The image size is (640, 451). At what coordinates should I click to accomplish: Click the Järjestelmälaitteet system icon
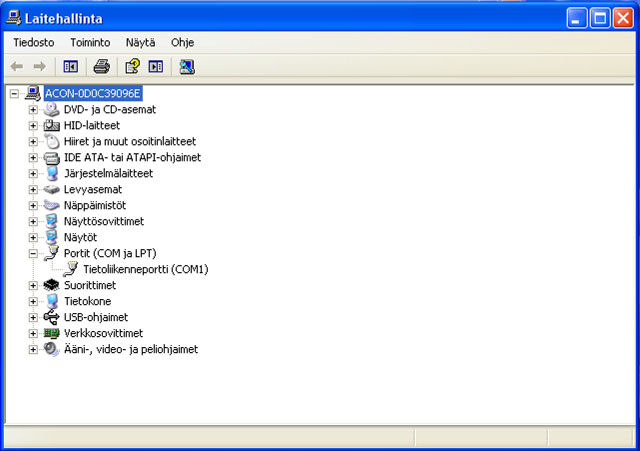(x=51, y=173)
